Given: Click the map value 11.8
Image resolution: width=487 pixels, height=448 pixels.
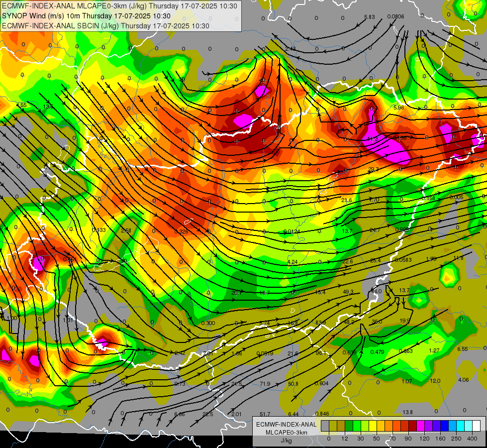Looking at the screenshot, I should tap(458, 258).
